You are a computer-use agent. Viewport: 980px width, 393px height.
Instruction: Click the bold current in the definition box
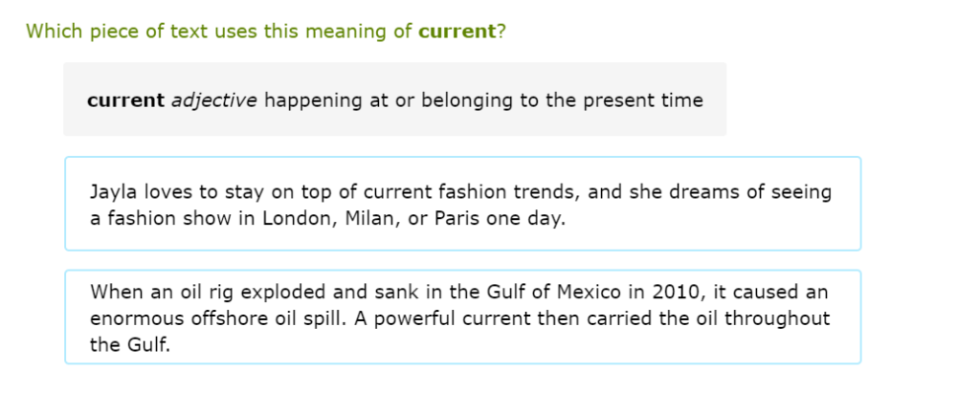[x=125, y=100]
